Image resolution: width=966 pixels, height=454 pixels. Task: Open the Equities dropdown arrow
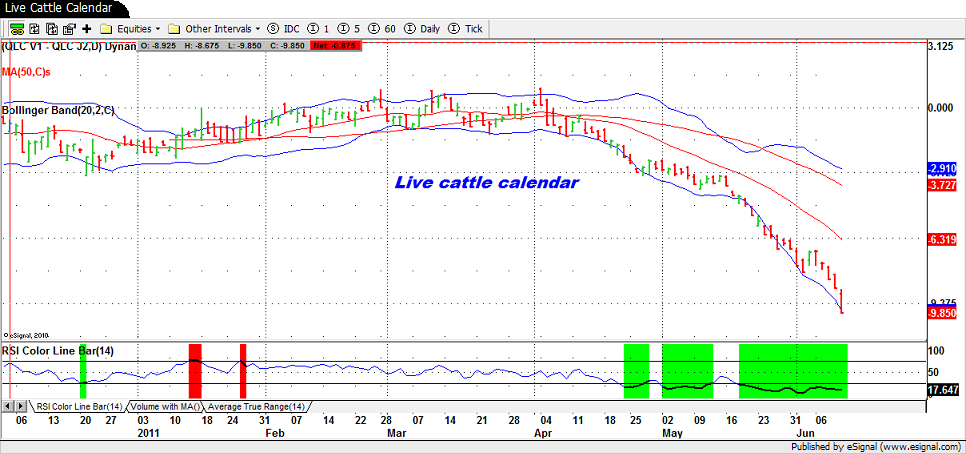point(158,29)
